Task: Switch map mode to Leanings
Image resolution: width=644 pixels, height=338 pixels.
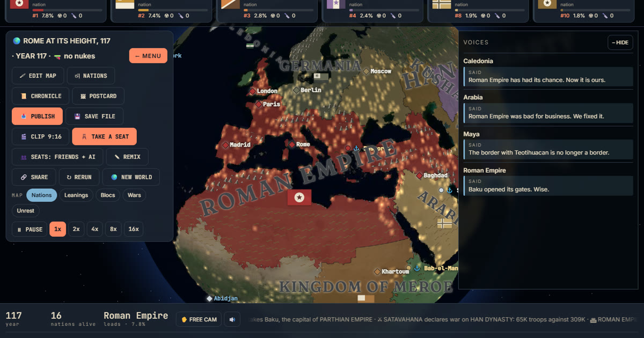Action: click(x=76, y=195)
